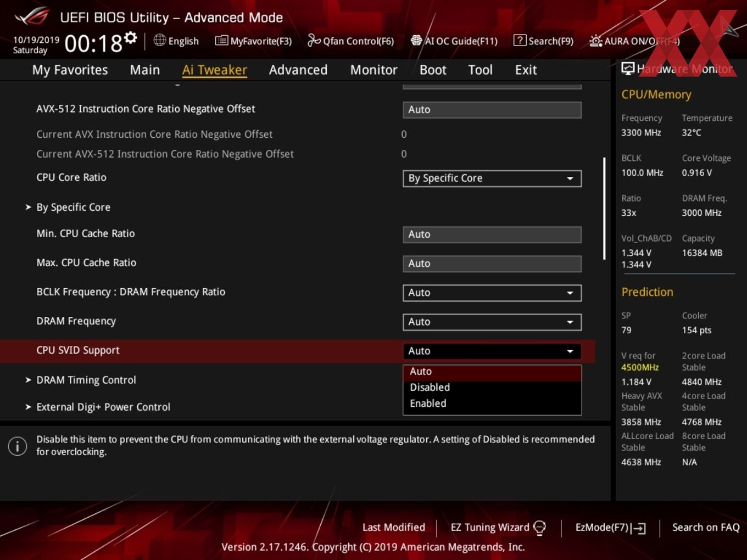The height and width of the screenshot is (560, 747).
Task: Click Min. CPU Cache Ratio field
Action: coord(492,234)
